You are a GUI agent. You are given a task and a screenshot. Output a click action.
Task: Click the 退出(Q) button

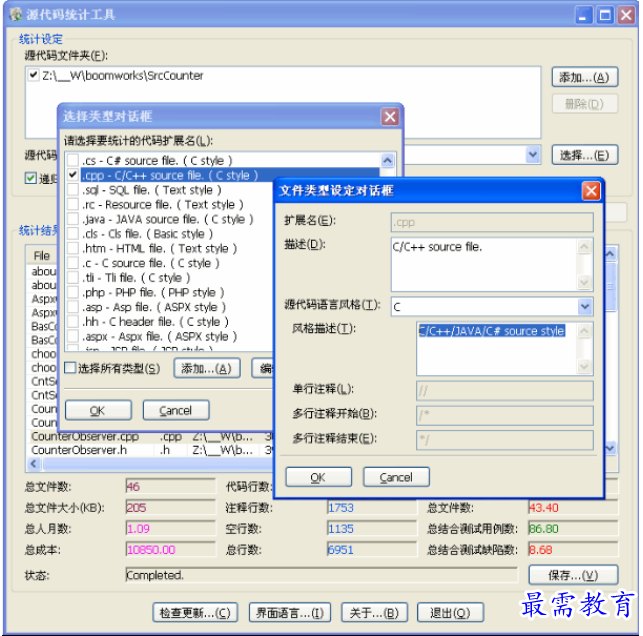click(450, 613)
